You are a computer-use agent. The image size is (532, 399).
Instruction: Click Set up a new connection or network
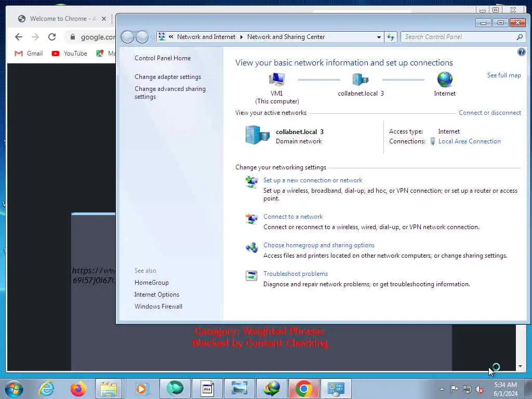(312, 180)
